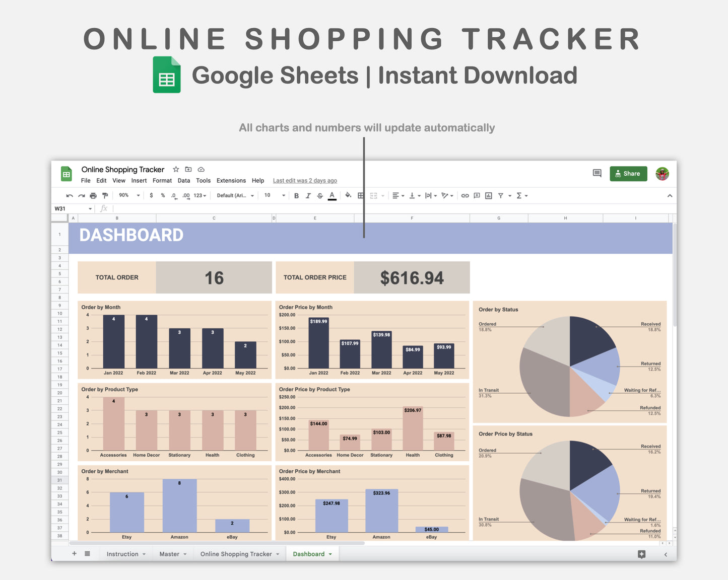Open the Insert chart icon
728x580 pixels.
(x=488, y=195)
